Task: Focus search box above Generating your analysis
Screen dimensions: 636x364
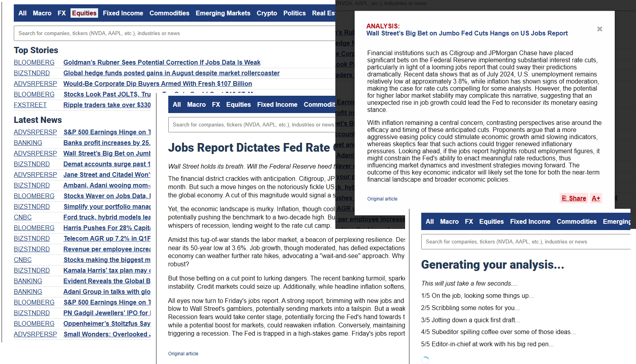Action: click(x=524, y=242)
